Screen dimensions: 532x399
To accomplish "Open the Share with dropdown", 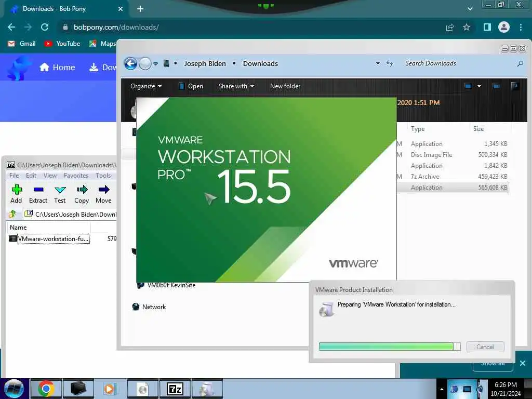I will pyautogui.click(x=236, y=86).
